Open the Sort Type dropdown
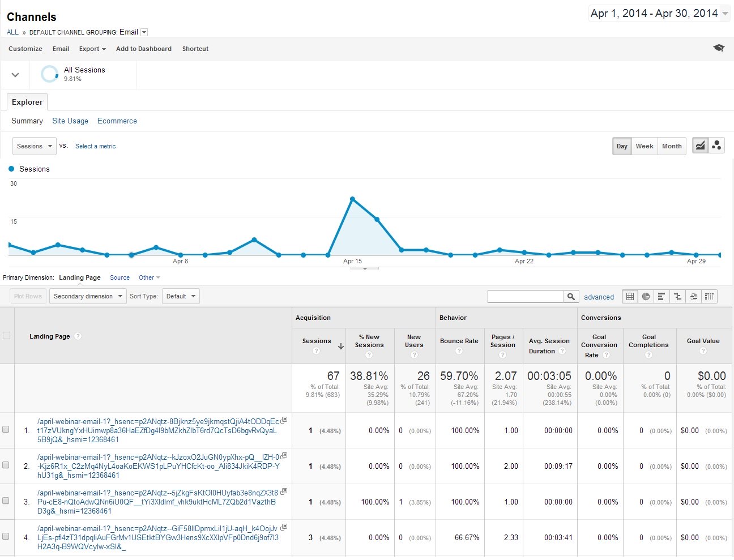This screenshot has width=734, height=560. pyautogui.click(x=181, y=296)
